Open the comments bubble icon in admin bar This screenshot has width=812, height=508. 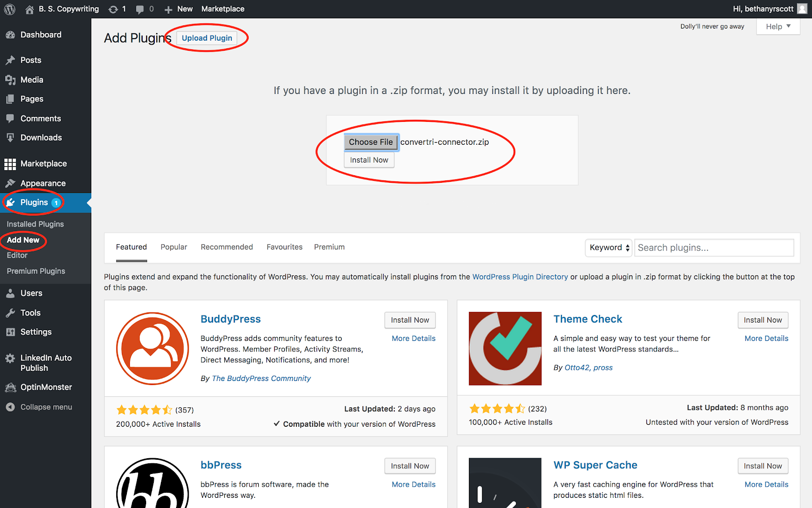(x=140, y=9)
